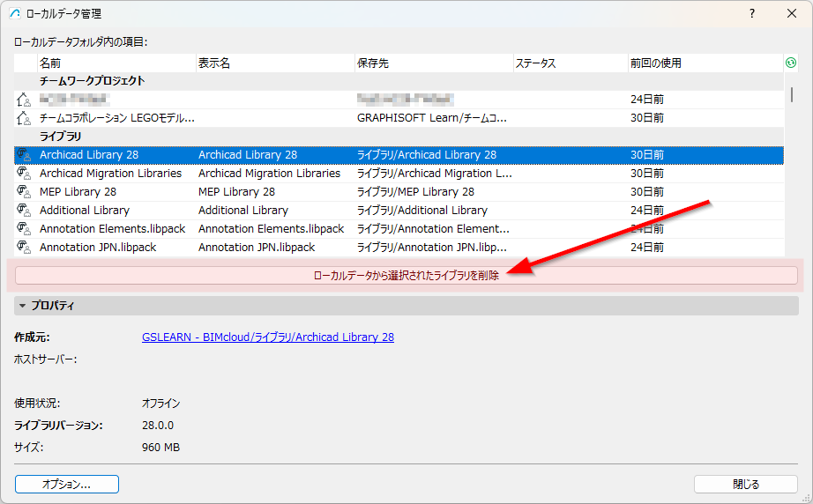Click teamwork project icon of LEGO model row
The width and height of the screenshot is (813, 504).
pos(24,117)
